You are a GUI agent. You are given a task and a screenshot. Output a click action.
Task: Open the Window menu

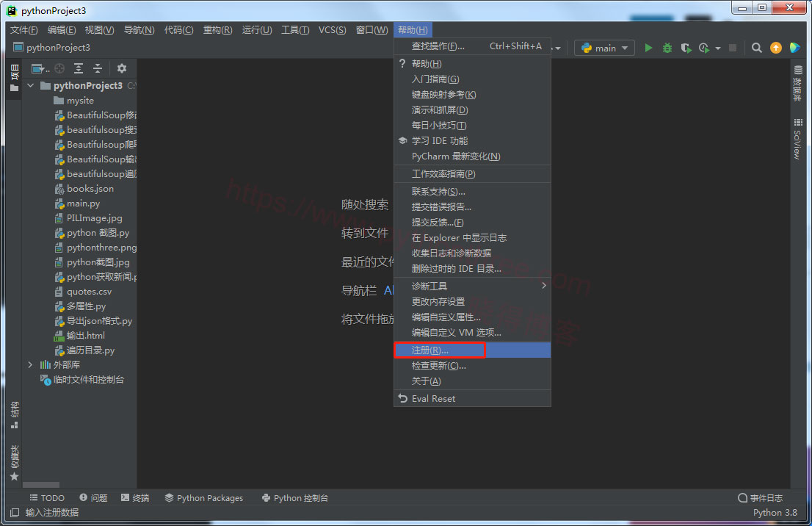pyautogui.click(x=371, y=30)
